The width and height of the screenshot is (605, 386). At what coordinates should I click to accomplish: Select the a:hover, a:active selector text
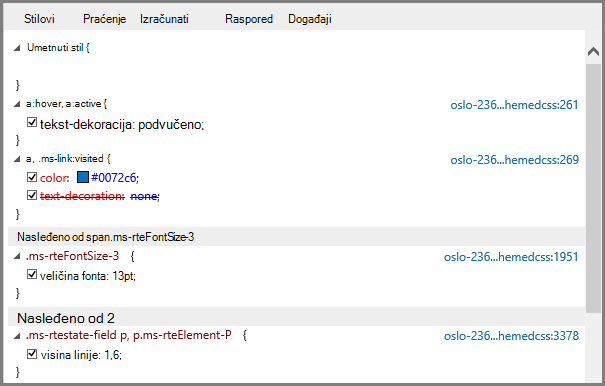click(64, 104)
